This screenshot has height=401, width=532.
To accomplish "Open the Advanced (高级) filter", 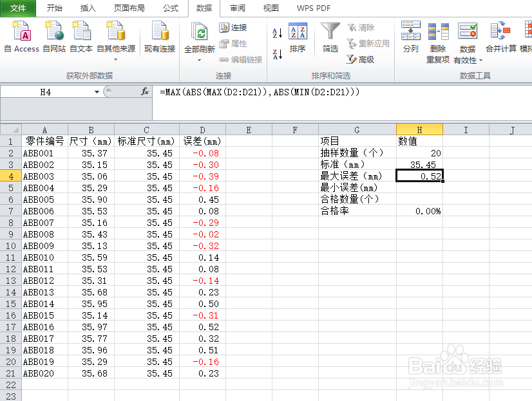I will (360, 60).
